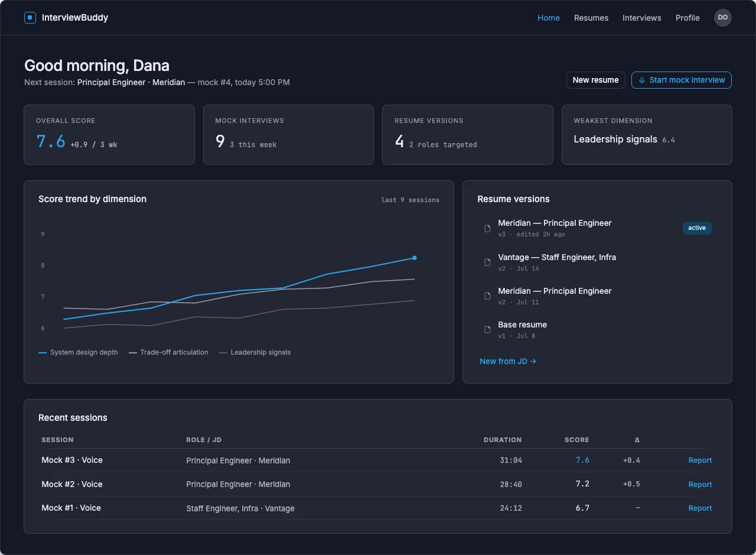This screenshot has height=555, width=756.
Task: Select the Meridian Principal Engineer v3 resume title
Action: [555, 223]
